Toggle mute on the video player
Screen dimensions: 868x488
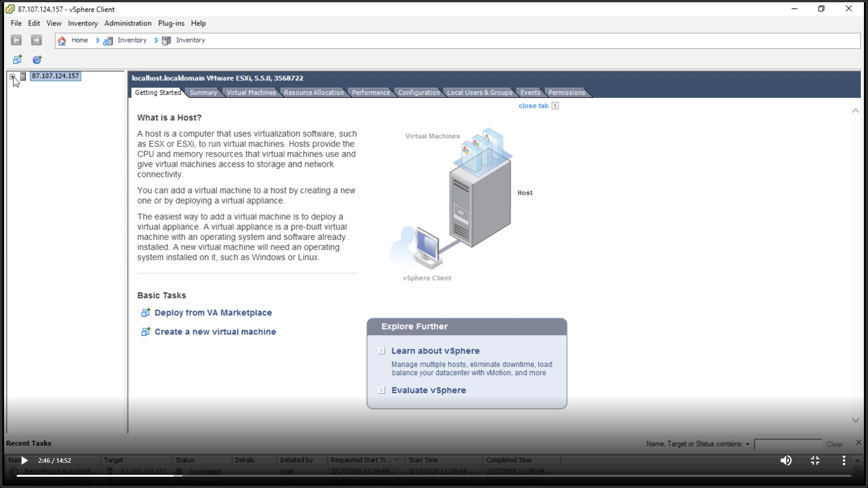(x=786, y=460)
